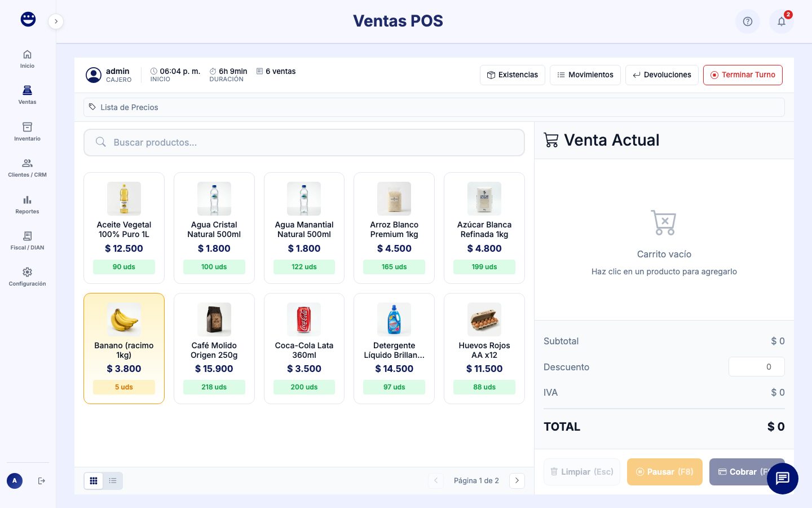Screen dimensions: 812x508
Task: Toggle the chat bubble in the corner
Action: click(x=783, y=479)
